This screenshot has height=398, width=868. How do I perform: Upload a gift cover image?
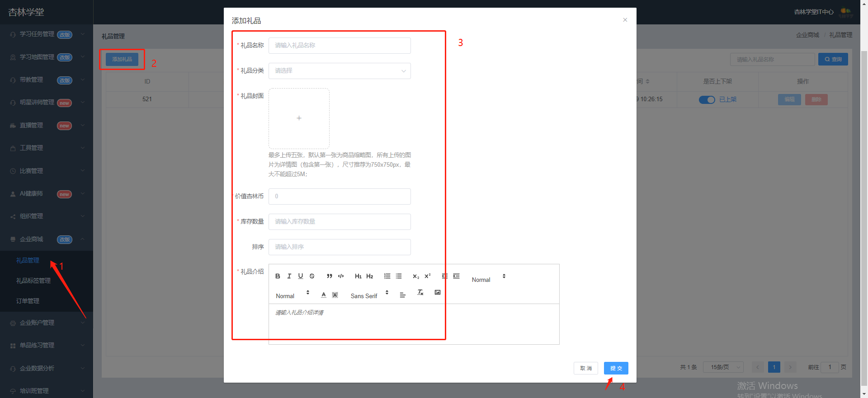click(299, 118)
